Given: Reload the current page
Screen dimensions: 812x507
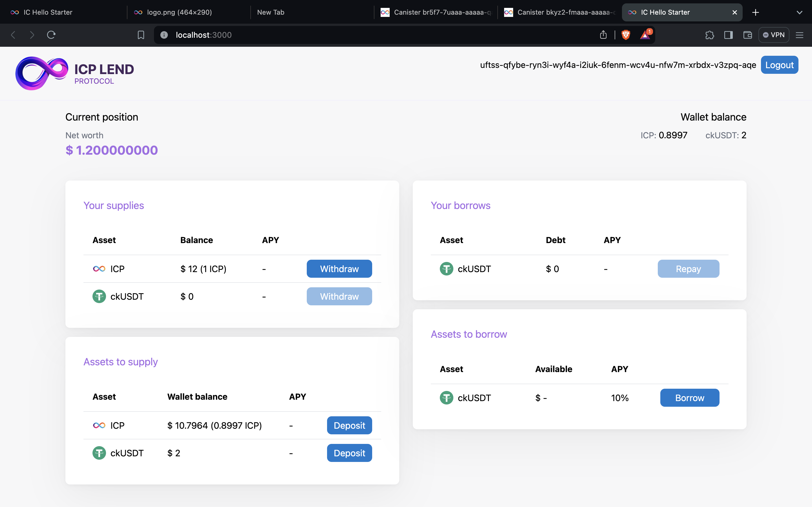Looking at the screenshot, I should coord(51,35).
